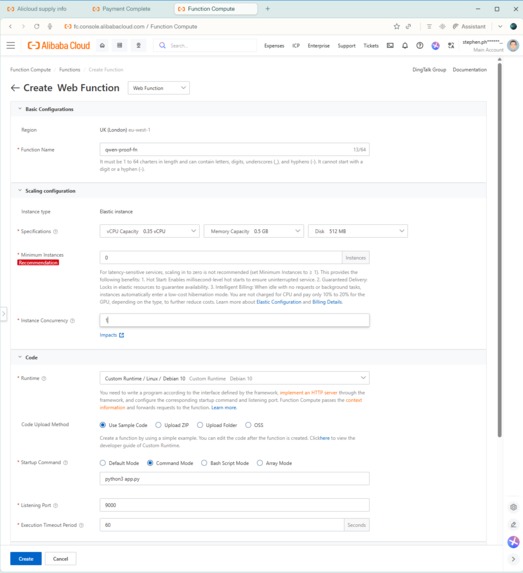The height and width of the screenshot is (573, 523).
Task: Open the Memory Capacity dropdown
Action: 254,231
